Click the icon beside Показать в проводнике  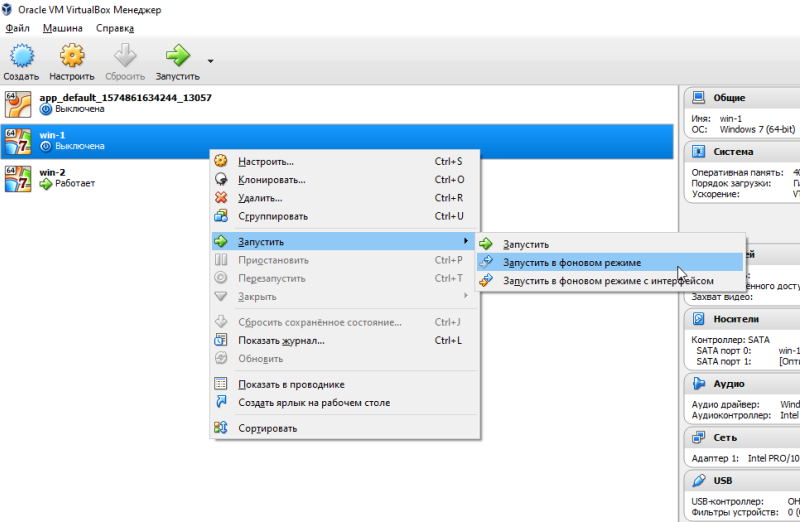point(221,384)
